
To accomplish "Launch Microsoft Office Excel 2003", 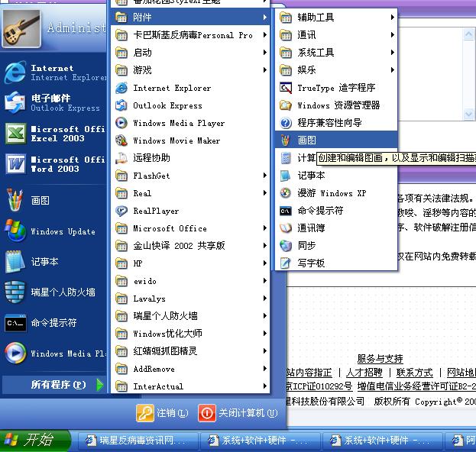I will [x=53, y=134].
